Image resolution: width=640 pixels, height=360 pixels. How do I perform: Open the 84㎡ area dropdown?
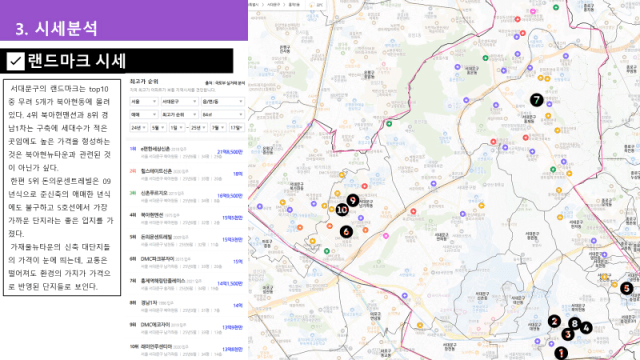click(x=222, y=114)
